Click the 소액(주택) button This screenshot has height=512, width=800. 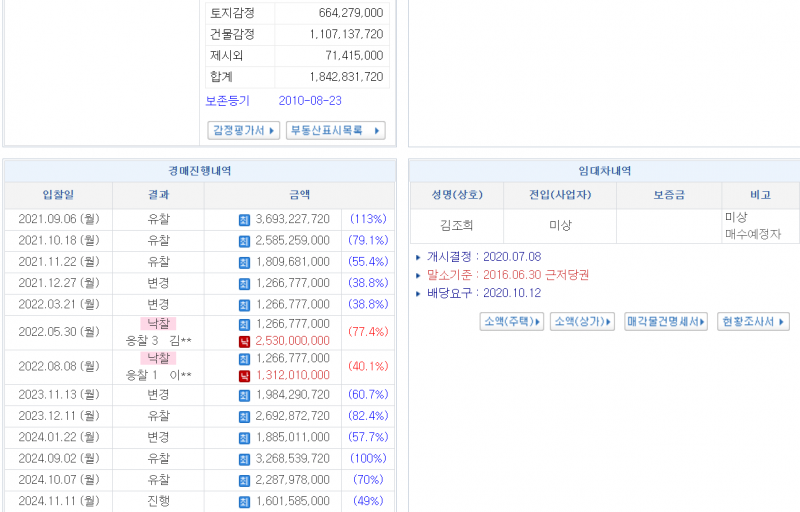(x=512, y=322)
